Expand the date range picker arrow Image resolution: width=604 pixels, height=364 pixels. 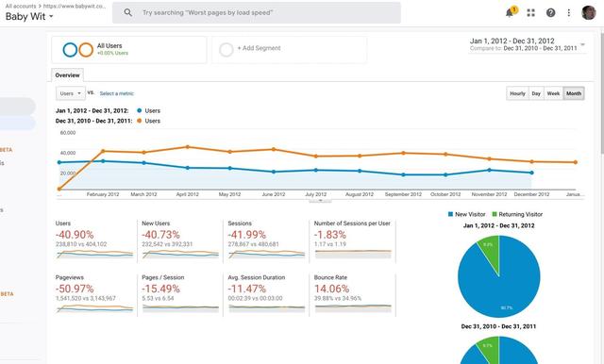pyautogui.click(x=583, y=44)
